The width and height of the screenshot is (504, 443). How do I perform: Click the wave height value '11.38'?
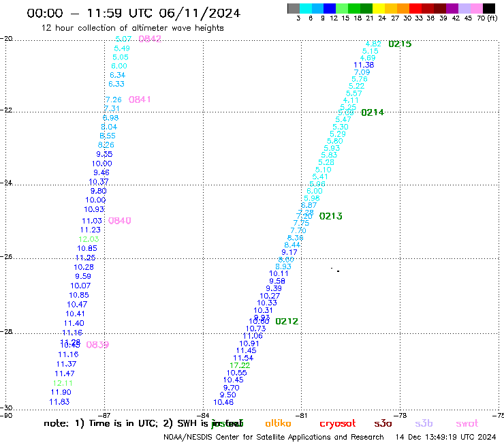pyautogui.click(x=364, y=65)
